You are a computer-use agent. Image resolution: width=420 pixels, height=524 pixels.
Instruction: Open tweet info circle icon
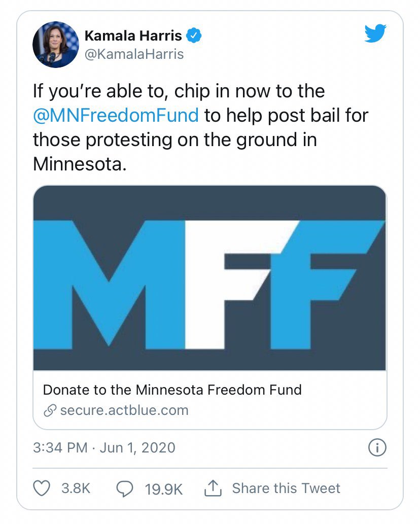tap(377, 447)
